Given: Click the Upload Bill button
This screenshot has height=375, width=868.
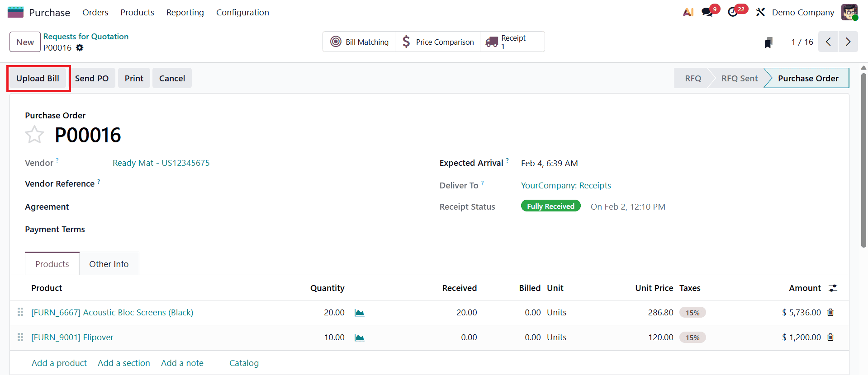Looking at the screenshot, I should click(38, 78).
